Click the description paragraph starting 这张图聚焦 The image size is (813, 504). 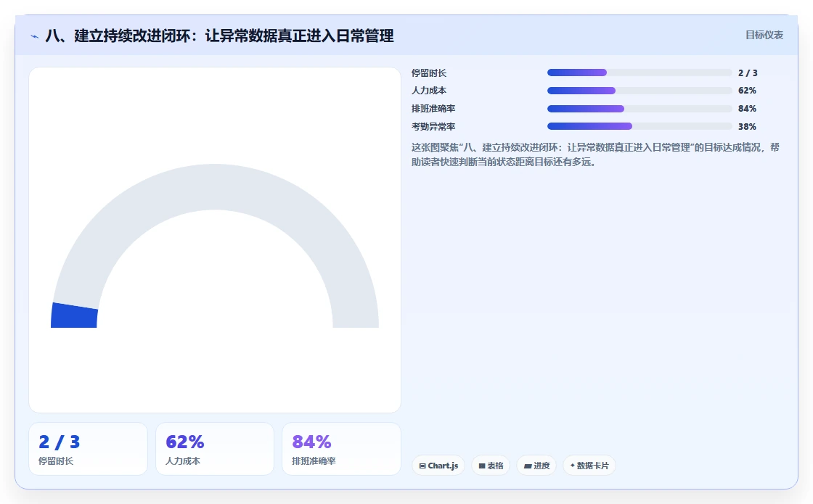(x=595, y=154)
